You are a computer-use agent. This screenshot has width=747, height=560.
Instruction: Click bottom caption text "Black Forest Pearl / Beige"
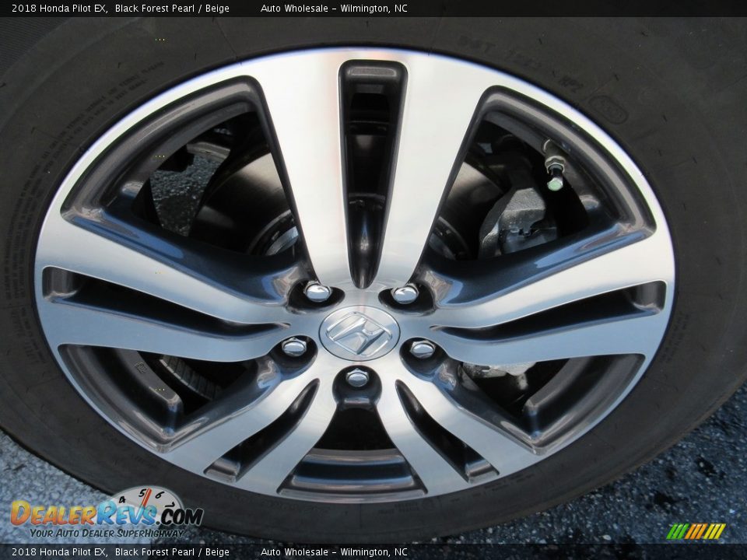click(172, 552)
